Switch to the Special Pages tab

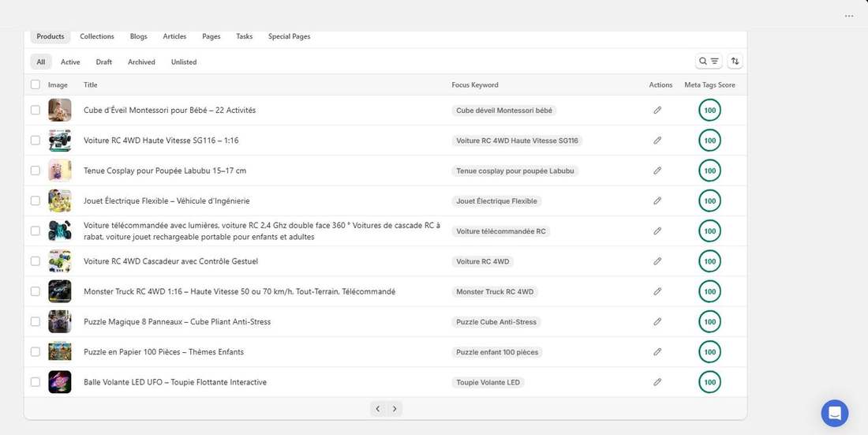[289, 36]
